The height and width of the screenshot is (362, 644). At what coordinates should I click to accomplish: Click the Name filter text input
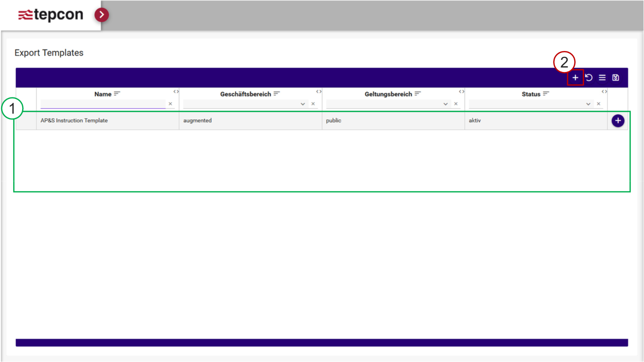coord(103,104)
